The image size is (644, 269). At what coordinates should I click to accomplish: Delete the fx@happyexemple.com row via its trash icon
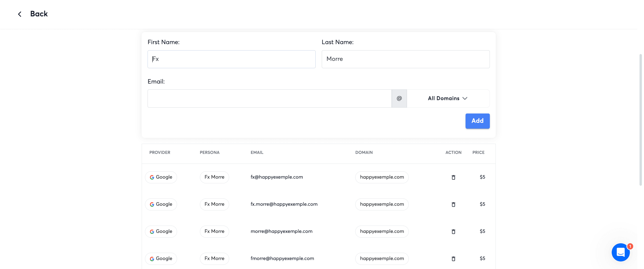pyautogui.click(x=453, y=177)
